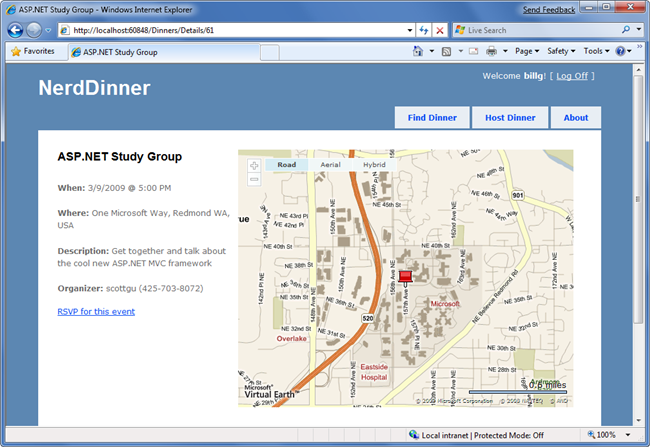
Task: Click the 901 route shield on map
Action: tap(517, 195)
